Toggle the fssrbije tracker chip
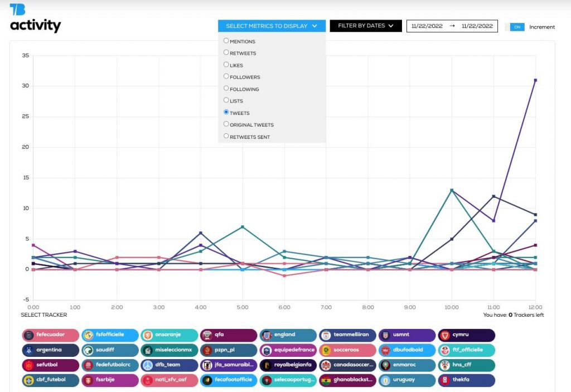The image size is (571, 392). [x=110, y=380]
